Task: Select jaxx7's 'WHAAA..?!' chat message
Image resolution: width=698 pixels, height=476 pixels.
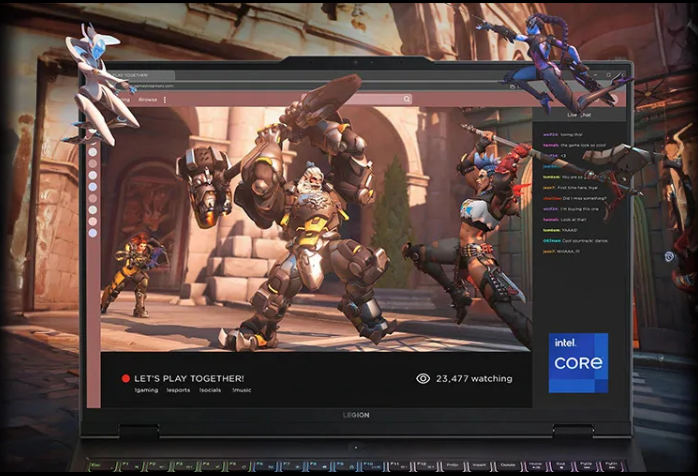Action: coord(561,252)
